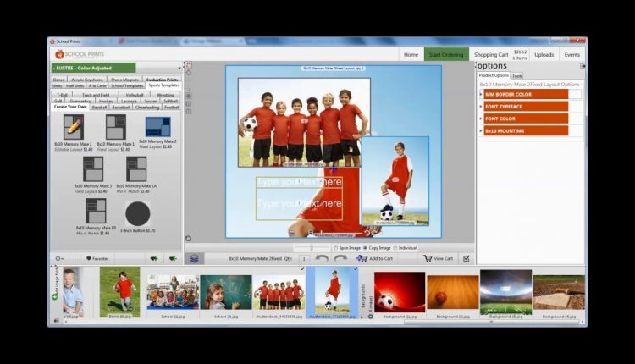This screenshot has height=364, width=635.
Task: Select the School 04.jpg girl at chalkboard thumbnail
Action: [225, 292]
